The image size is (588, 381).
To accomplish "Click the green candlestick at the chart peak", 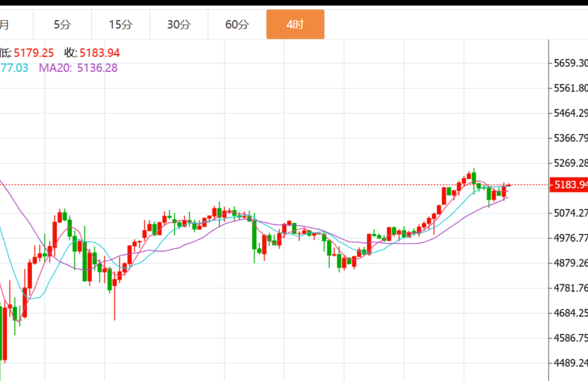I will 474,178.
